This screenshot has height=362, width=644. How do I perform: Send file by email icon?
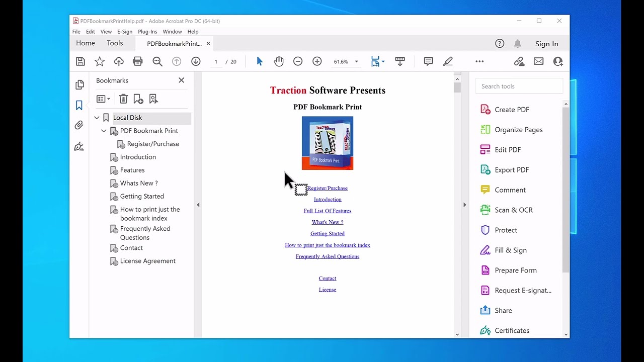(538, 61)
